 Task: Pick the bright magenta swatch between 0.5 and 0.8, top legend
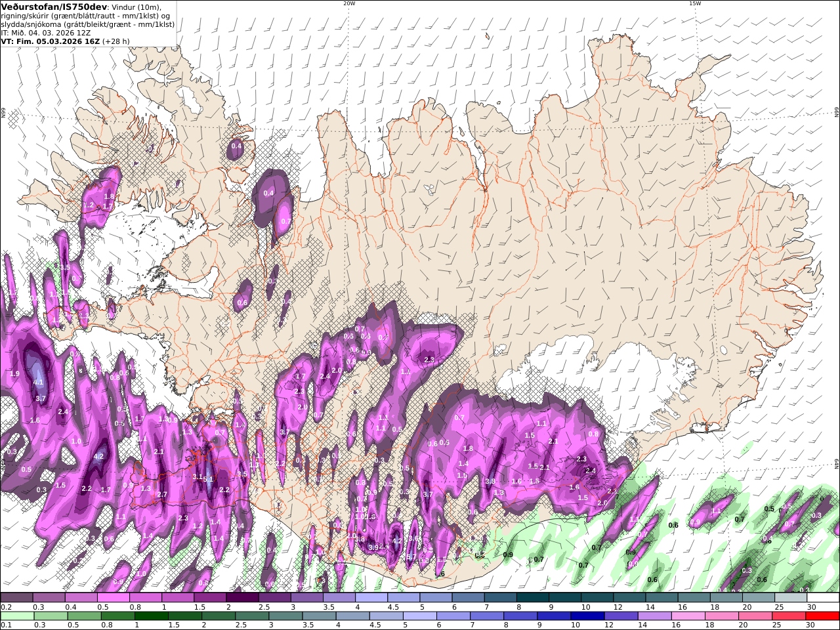coord(113,597)
